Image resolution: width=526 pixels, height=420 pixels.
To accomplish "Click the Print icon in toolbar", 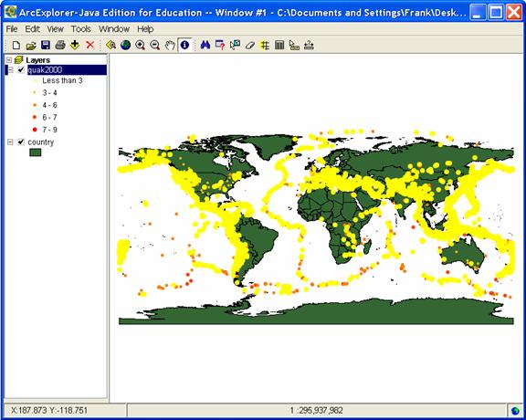I will 60,45.
